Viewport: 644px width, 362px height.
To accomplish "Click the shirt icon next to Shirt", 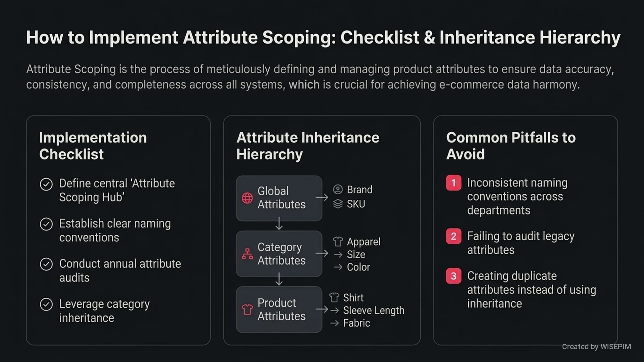I will point(334,298).
